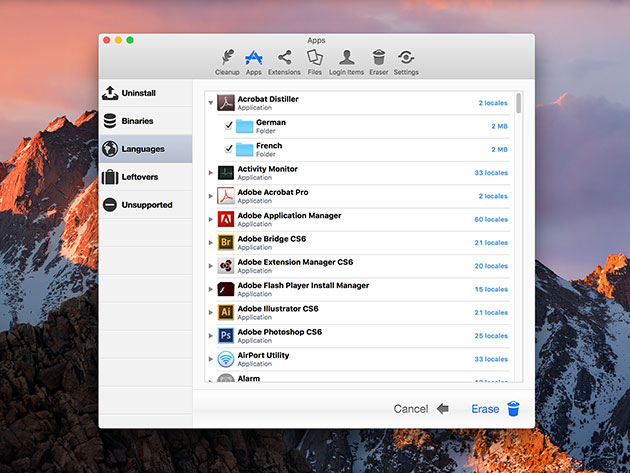Expand the AirPort Utility row

coord(211,359)
